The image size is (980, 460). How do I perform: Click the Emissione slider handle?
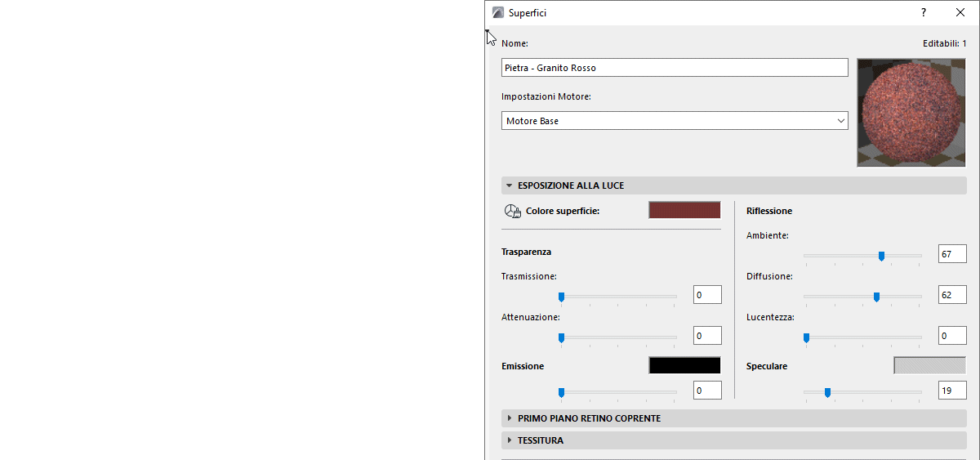561,392
